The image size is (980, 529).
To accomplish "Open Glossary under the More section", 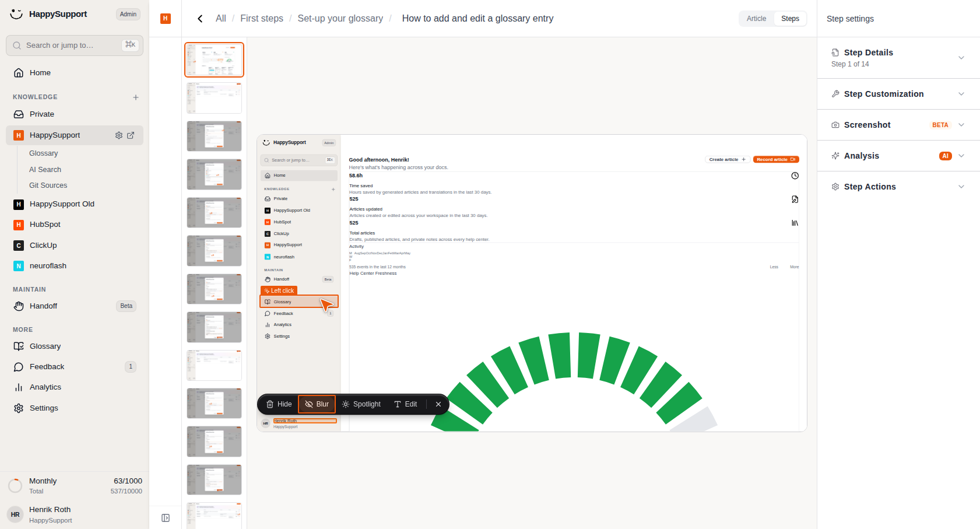I will pyautogui.click(x=75, y=346).
